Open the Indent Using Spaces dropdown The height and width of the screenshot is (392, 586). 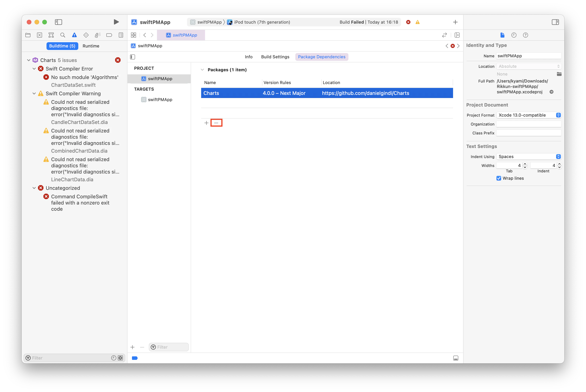click(x=528, y=156)
